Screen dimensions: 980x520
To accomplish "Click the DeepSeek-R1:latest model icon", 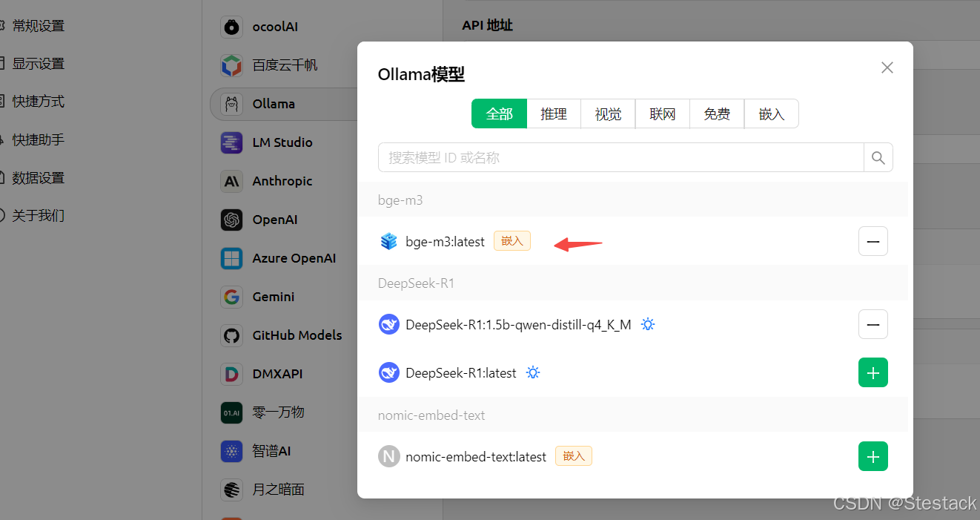I will (388, 372).
